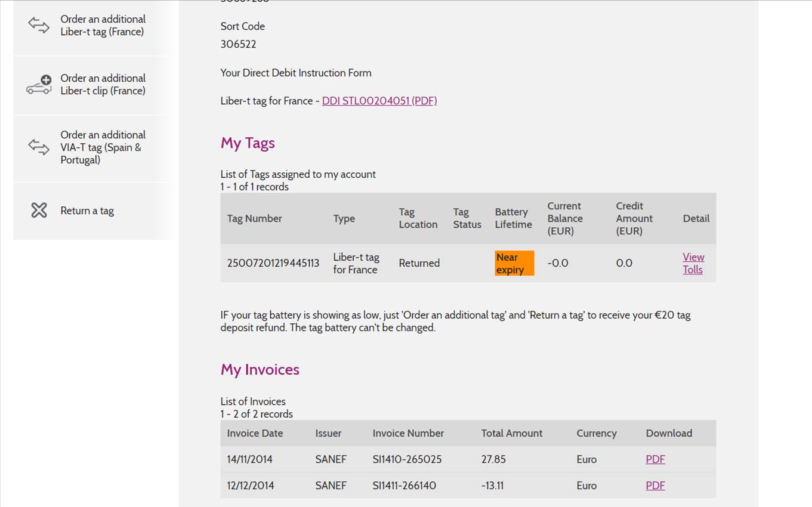Click the Sort Code label

pos(243,26)
